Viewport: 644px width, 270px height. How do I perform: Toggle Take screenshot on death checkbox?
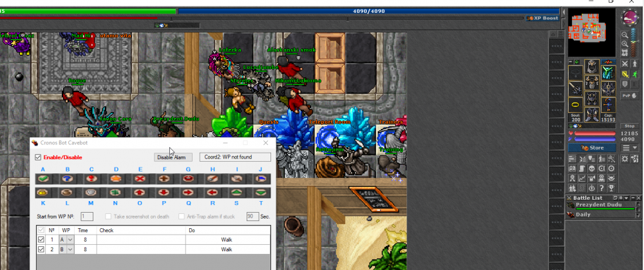108,216
